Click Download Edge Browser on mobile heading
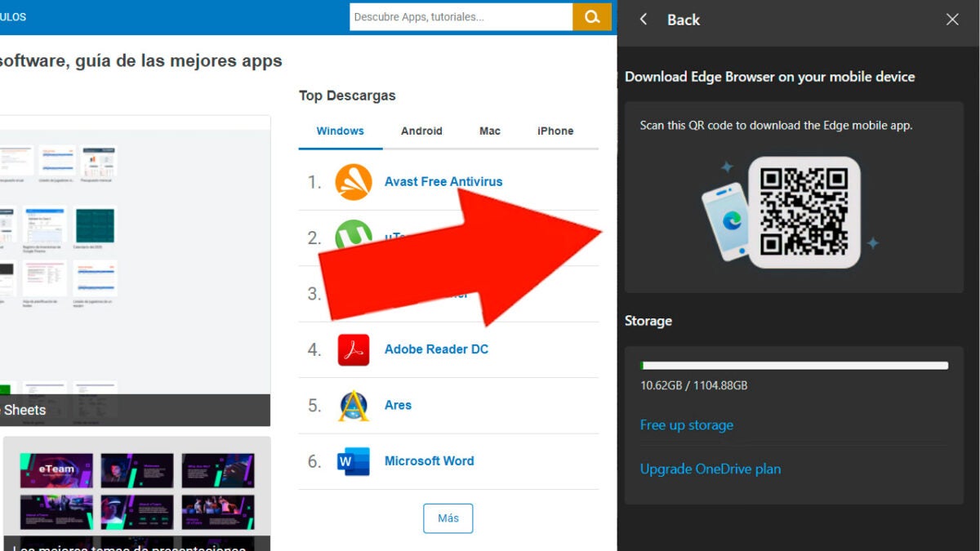Viewport: 980px width, 551px height. [x=770, y=77]
